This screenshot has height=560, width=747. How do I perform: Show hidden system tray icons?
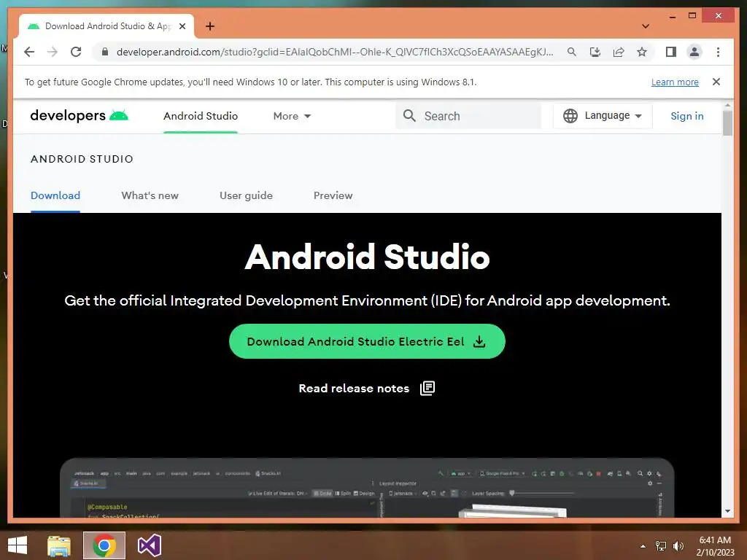(x=643, y=546)
